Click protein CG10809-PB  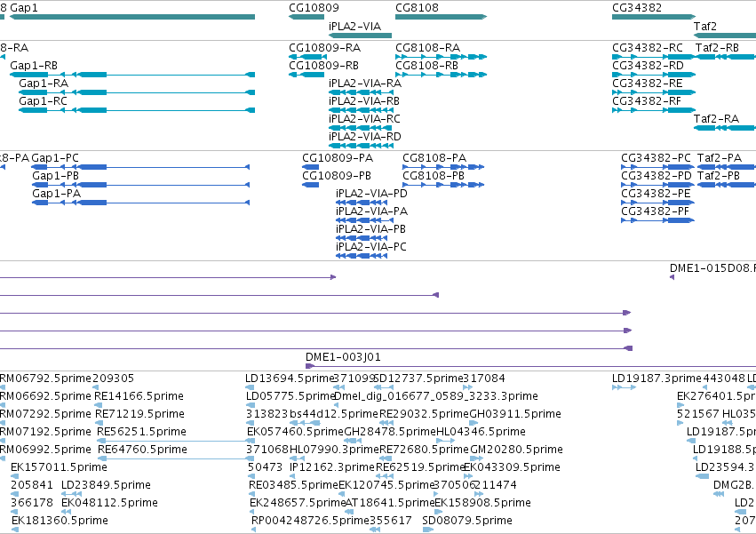tap(311, 185)
